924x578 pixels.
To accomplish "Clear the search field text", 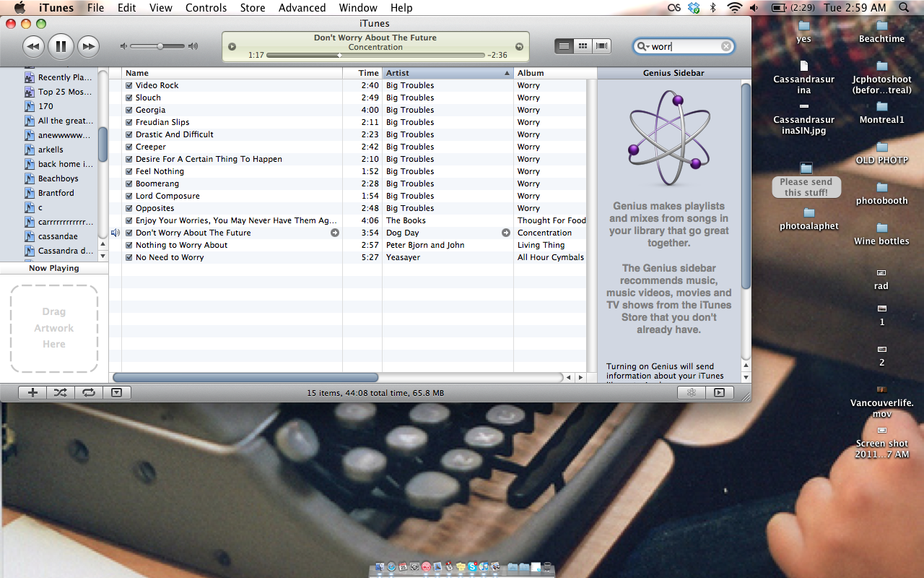I will tap(726, 46).
